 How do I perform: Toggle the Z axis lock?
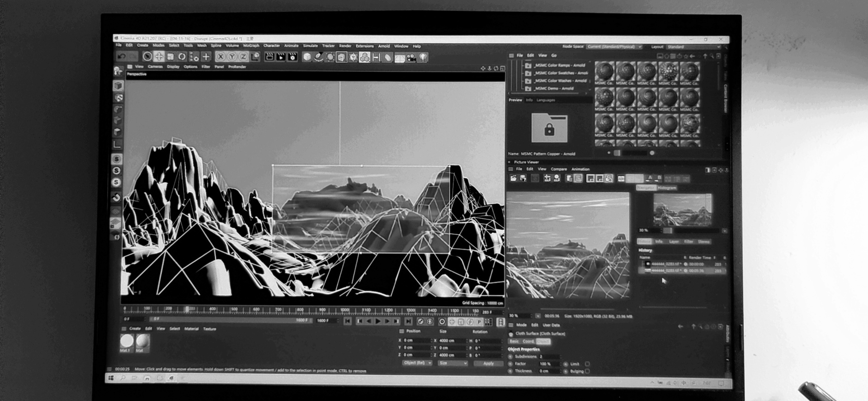pyautogui.click(x=243, y=57)
